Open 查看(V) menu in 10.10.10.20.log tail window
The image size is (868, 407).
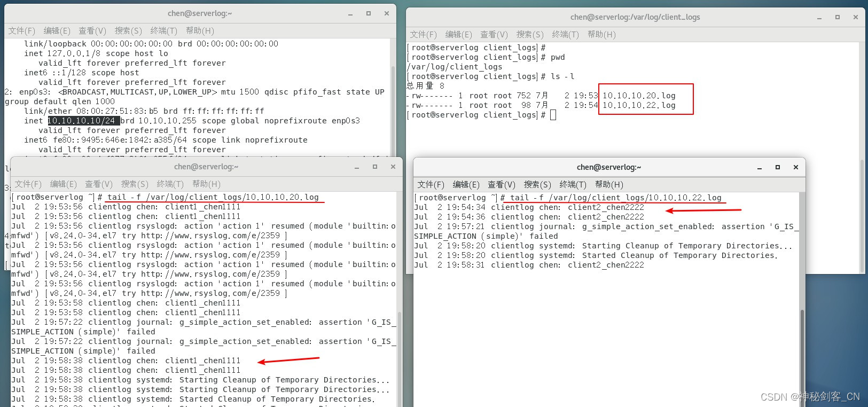[x=99, y=184]
